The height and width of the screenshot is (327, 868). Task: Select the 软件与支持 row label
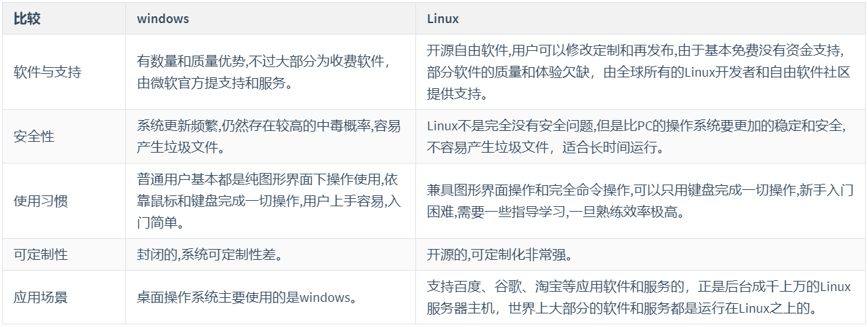tap(47, 72)
